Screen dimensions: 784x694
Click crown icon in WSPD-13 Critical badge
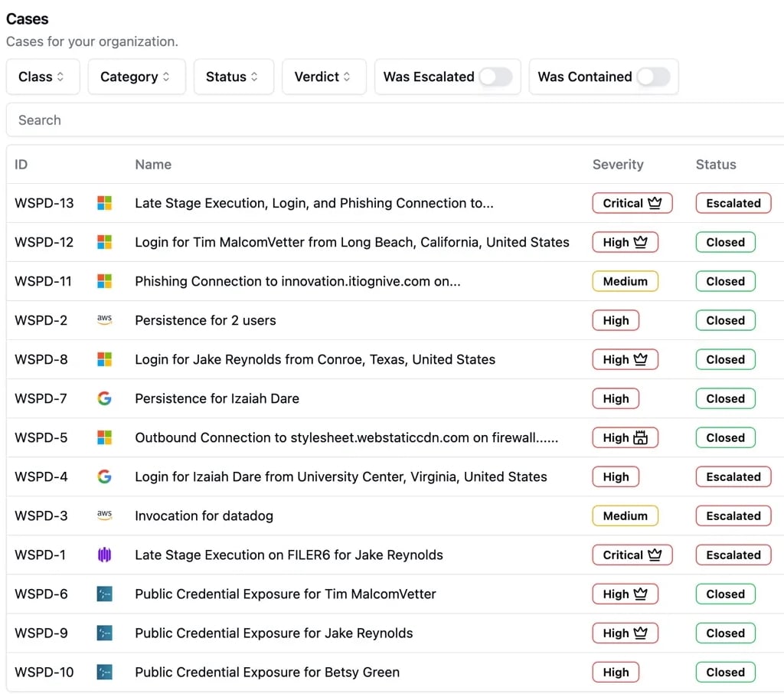click(655, 203)
